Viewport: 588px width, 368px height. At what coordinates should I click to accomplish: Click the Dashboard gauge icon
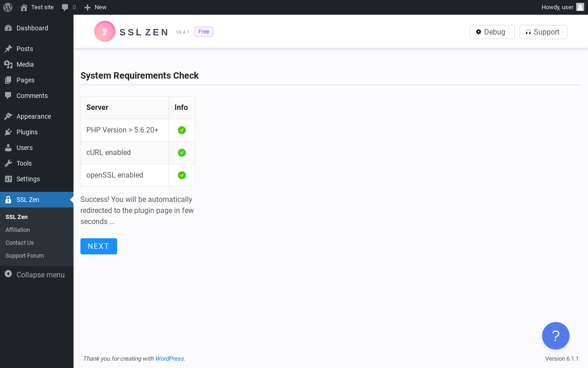[x=8, y=28]
